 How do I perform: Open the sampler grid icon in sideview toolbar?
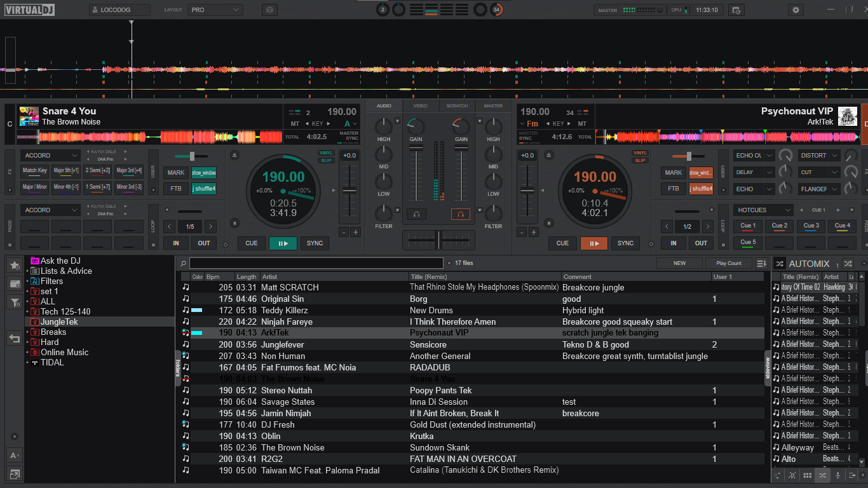808,475
